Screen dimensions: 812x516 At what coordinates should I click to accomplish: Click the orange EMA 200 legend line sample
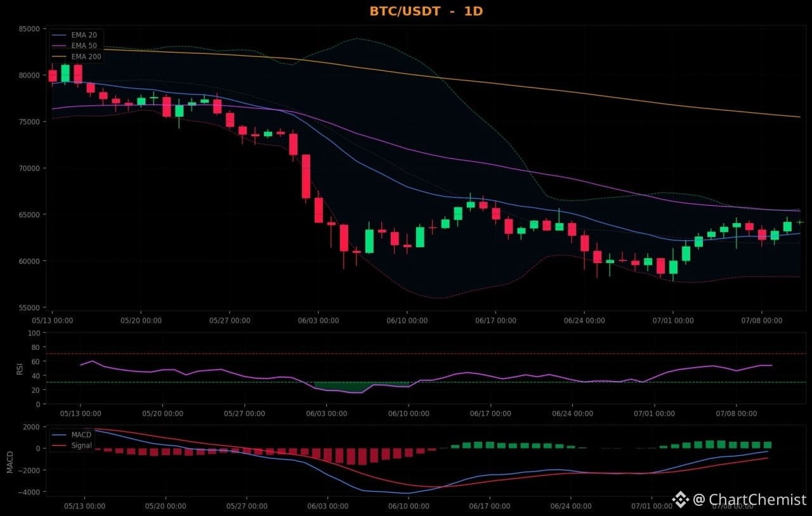(60, 56)
